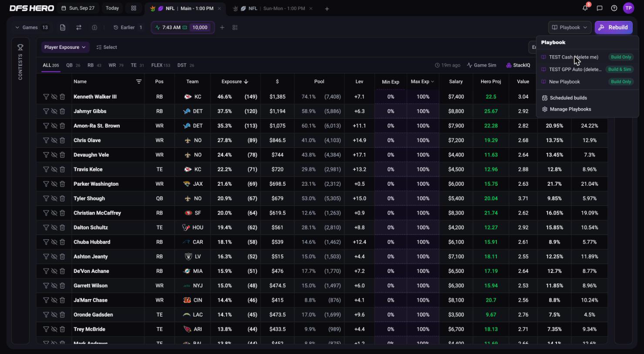Open the Max Exp column chevron
This screenshot has height=354, width=644.
tap(432, 82)
